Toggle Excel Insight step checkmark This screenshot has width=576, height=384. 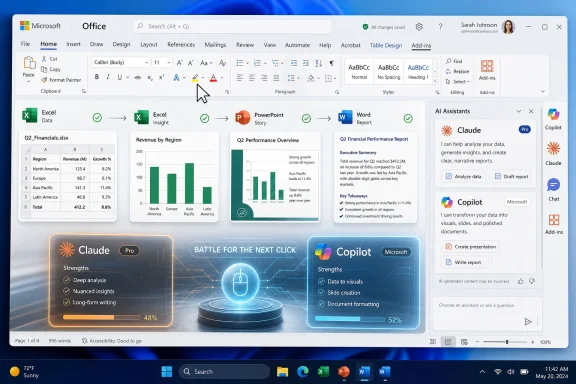[x=205, y=118]
